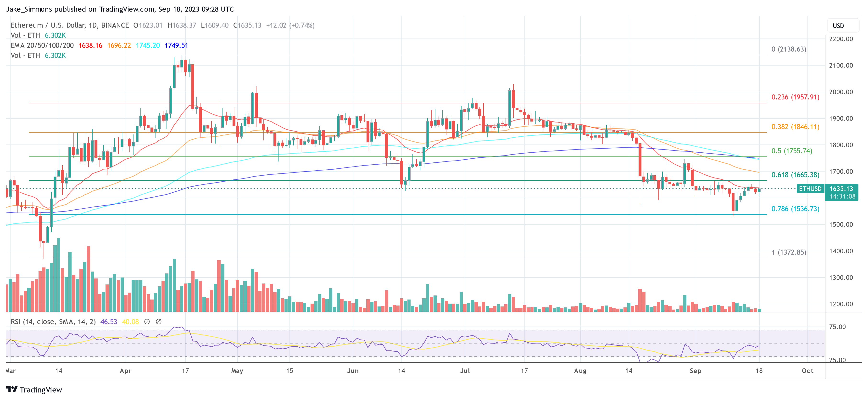Click the RSI SMA value 40.08
Viewport: 868px width, 400px height.
point(130,322)
